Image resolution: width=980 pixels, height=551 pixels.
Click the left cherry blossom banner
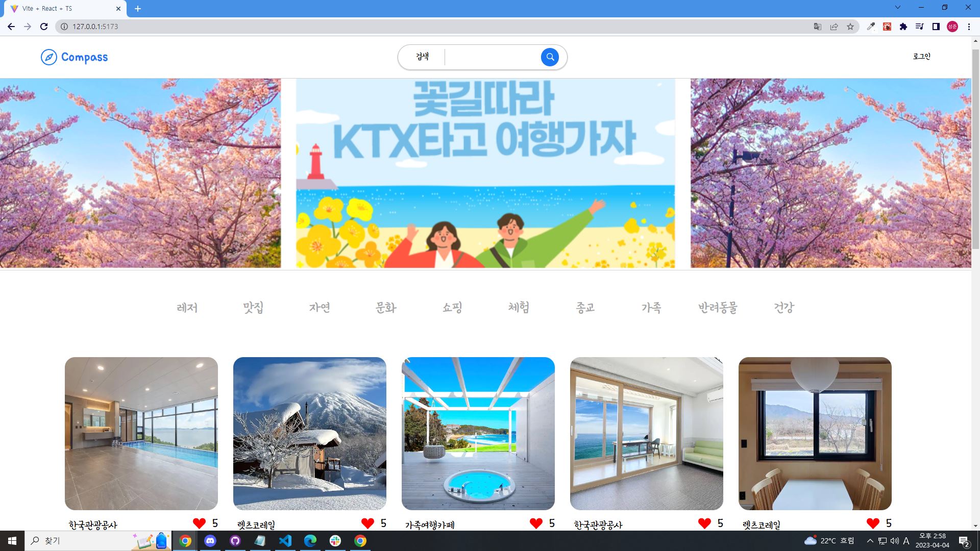[x=140, y=173]
